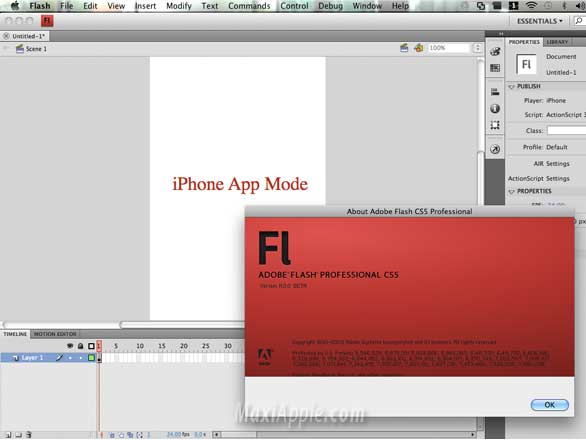Viewport: 586px width, 440px height.
Task: Open the Swatches panel icon in the dock
Action: [495, 68]
